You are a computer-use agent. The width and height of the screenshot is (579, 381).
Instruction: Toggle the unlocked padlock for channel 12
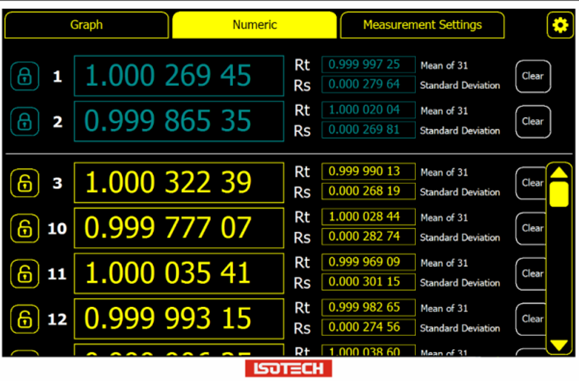click(24, 319)
